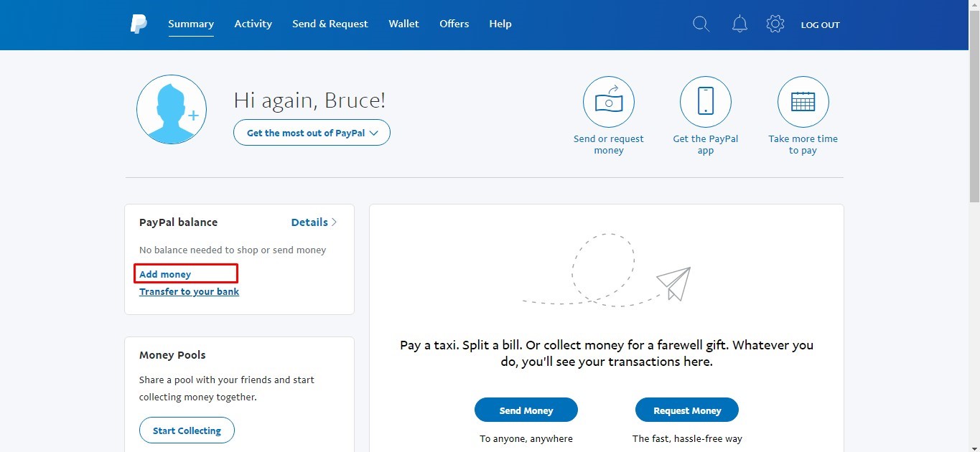Go to the Activity tab
Viewport: 980px width, 452px height.
click(253, 24)
